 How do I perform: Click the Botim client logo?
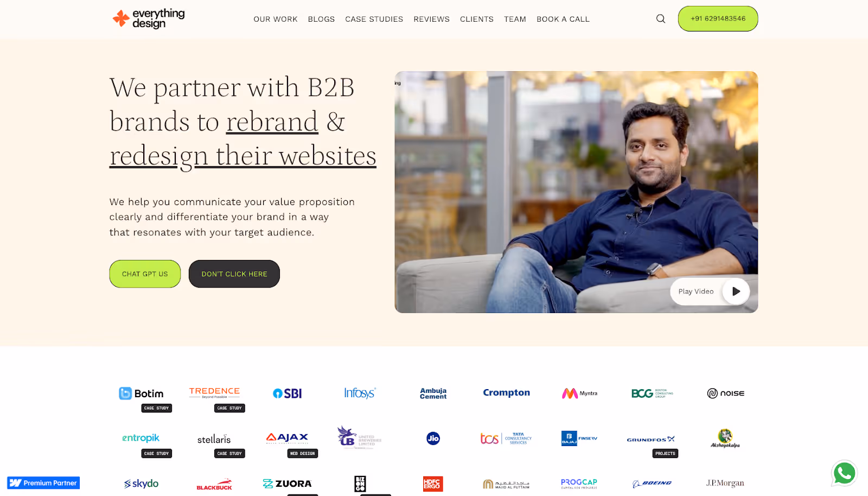click(x=141, y=393)
